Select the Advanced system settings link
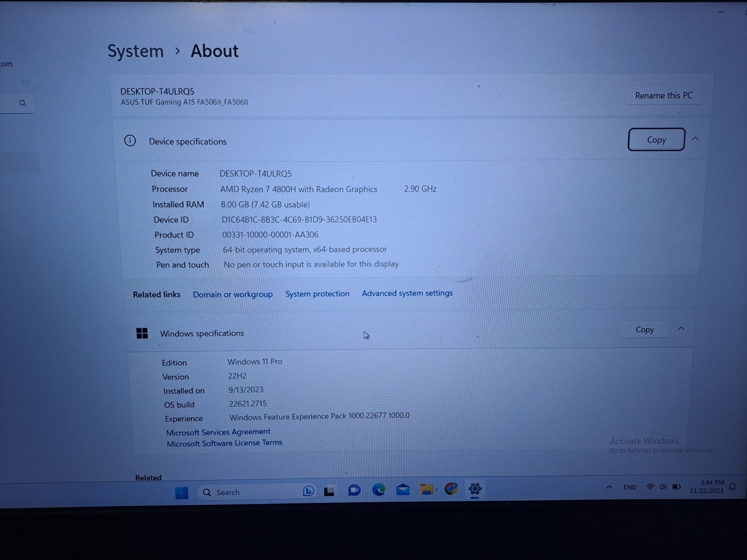This screenshot has height=560, width=747. 407,293
